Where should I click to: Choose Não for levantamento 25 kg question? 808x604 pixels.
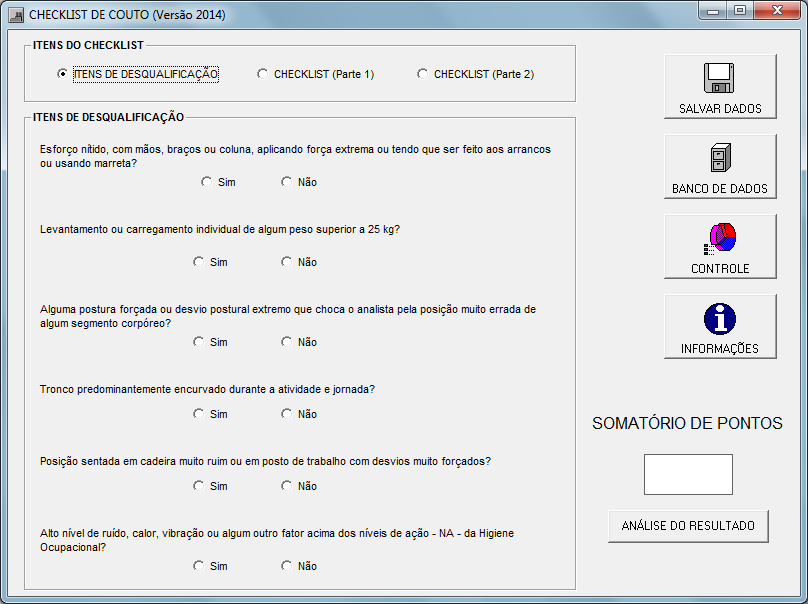299,262
